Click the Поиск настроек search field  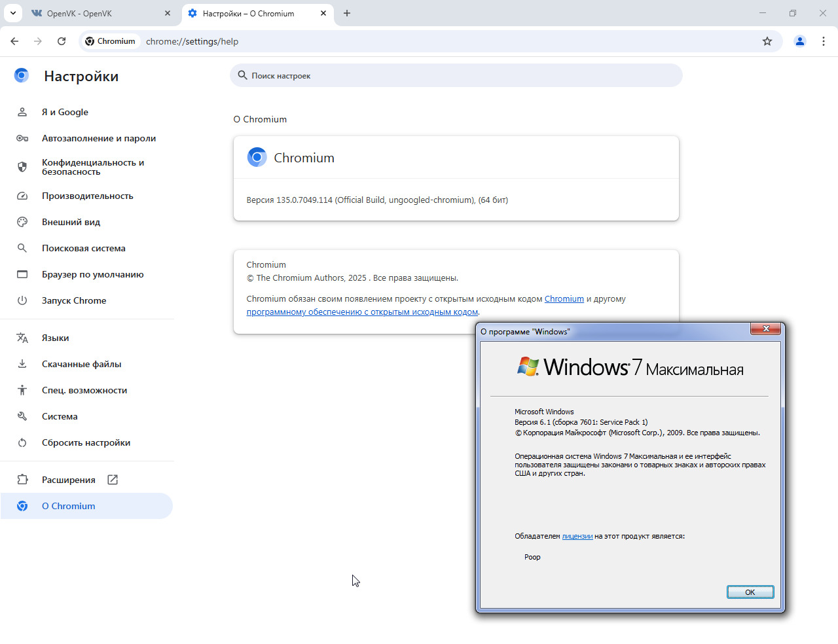click(456, 75)
